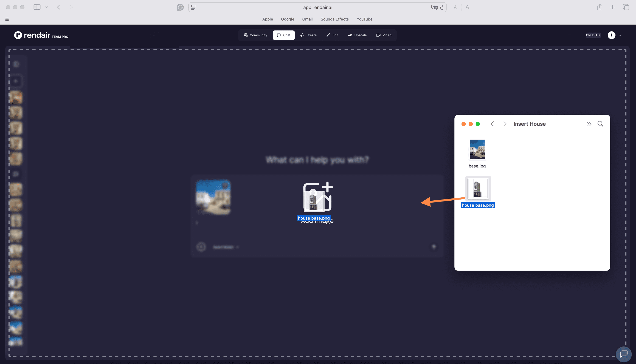Open sidebar options dropdown arrow

click(x=47, y=7)
